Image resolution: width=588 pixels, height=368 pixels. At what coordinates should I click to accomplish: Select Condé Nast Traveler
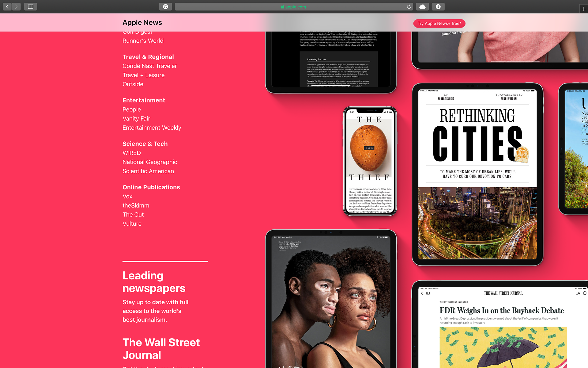click(x=149, y=66)
